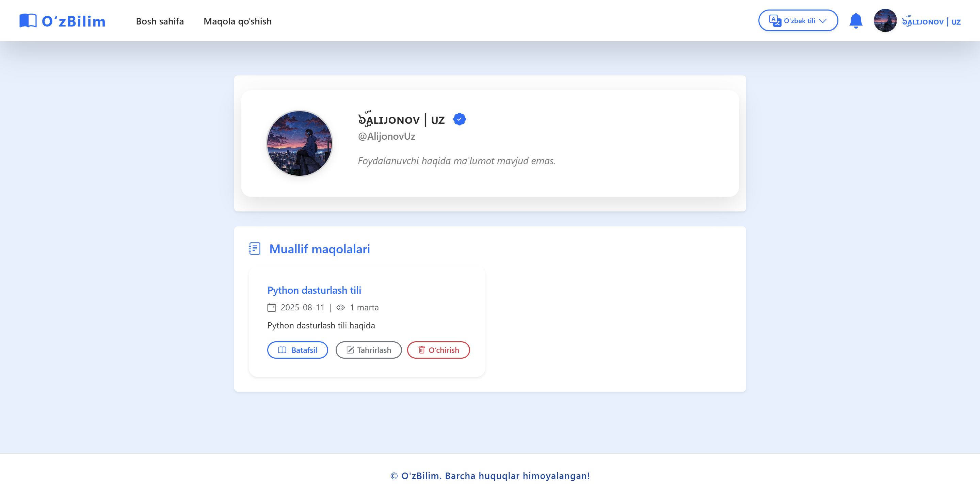This screenshot has height=496, width=980.
Task: Expand the O'zbek tili language dropdown
Action: (799, 21)
